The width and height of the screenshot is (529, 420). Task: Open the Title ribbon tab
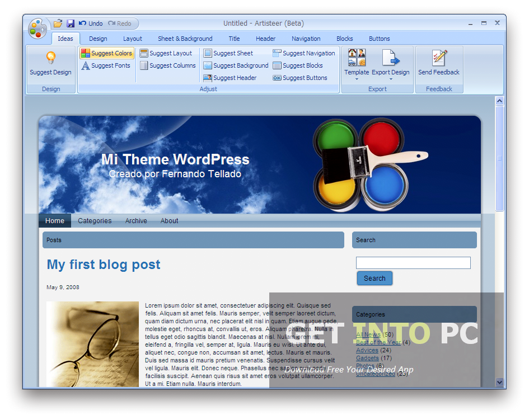pos(234,39)
